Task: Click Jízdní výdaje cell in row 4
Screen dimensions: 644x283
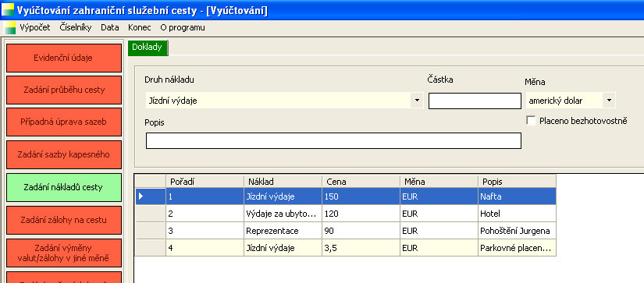Action: tap(283, 248)
